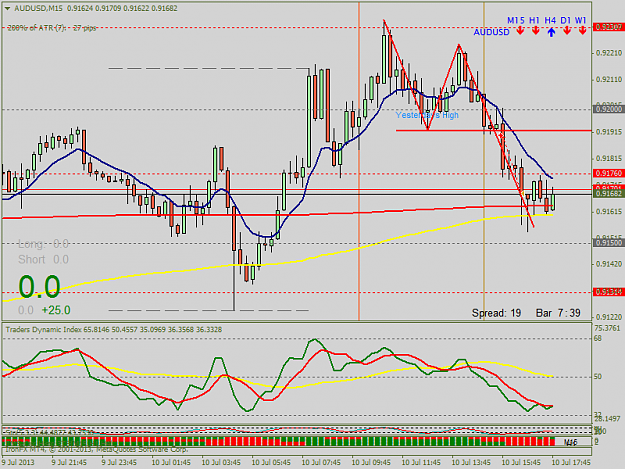Click the 75.3761 TDI scale maximum
The width and height of the screenshot is (625, 469).
(x=607, y=328)
